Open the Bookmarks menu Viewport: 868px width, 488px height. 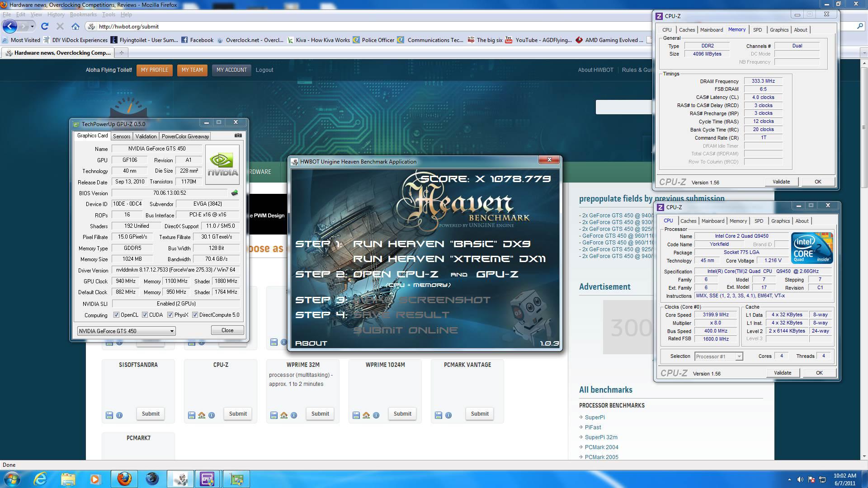(83, 14)
